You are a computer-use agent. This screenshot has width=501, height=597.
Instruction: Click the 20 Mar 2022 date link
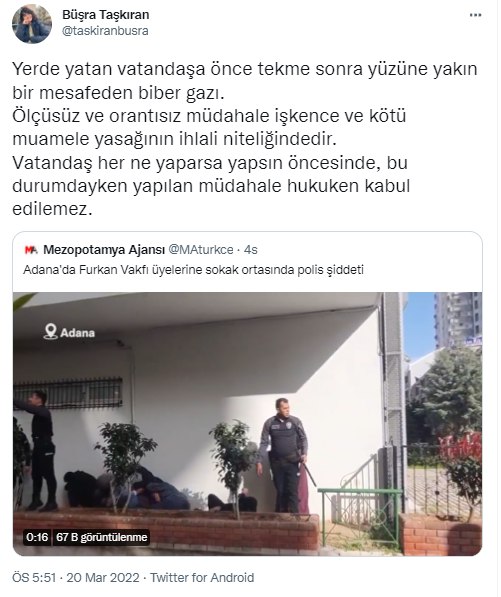coord(103,578)
